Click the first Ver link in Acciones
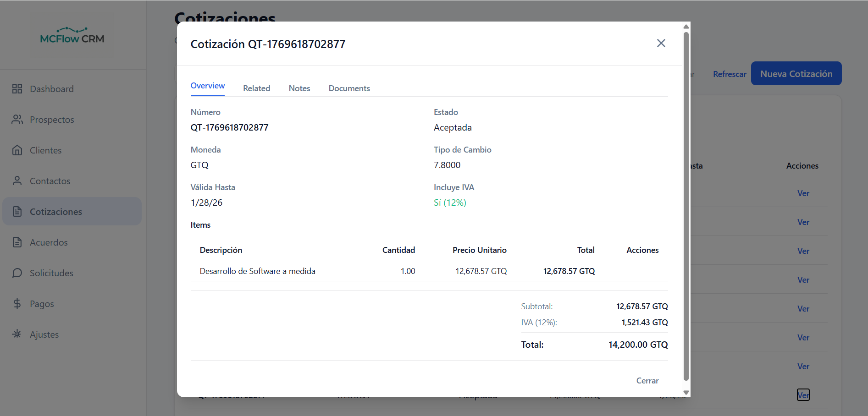Viewport: 868px width, 416px height. tap(803, 193)
